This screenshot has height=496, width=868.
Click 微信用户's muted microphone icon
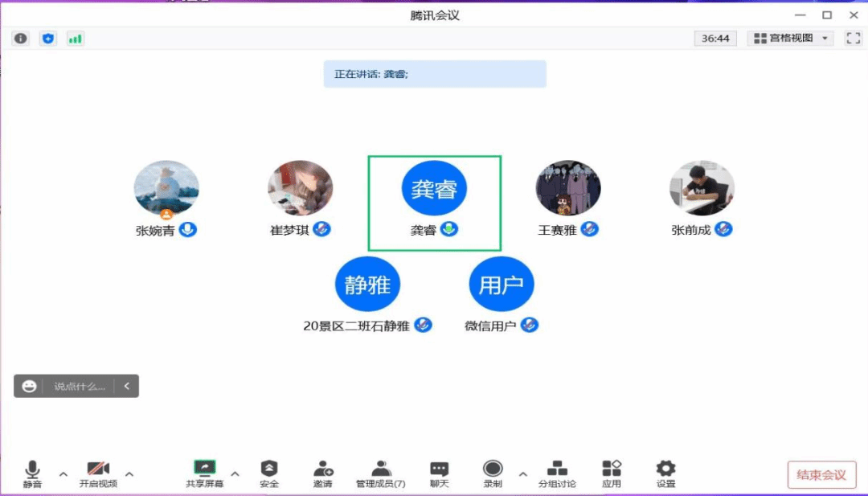529,325
